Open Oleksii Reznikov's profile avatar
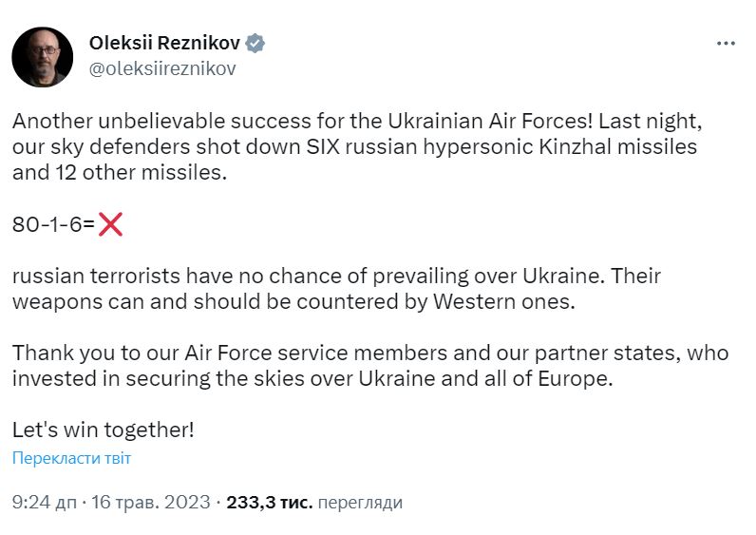This screenshot has height=535, width=756. pos(42,56)
